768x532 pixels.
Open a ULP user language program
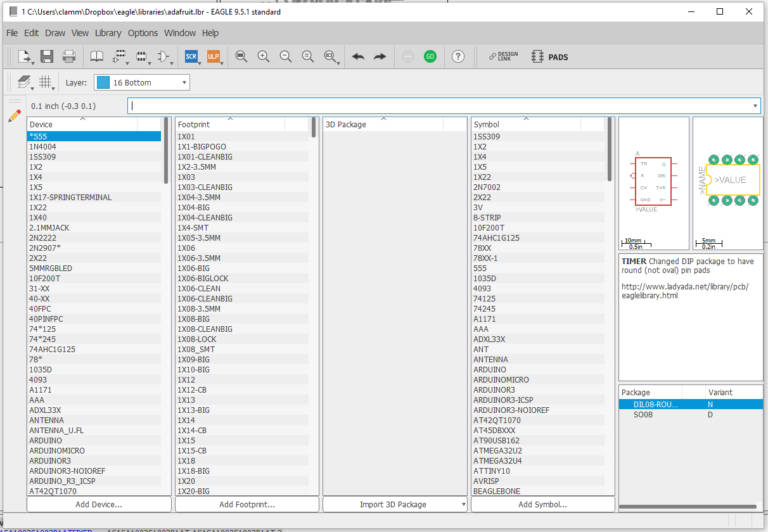point(214,56)
